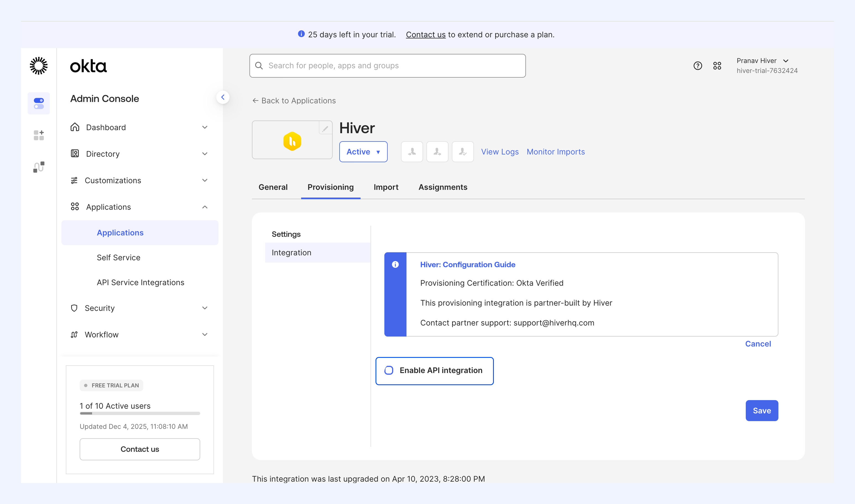Viewport: 855px width, 504px height.
Task: Click the Admin Console heading
Action: click(105, 98)
